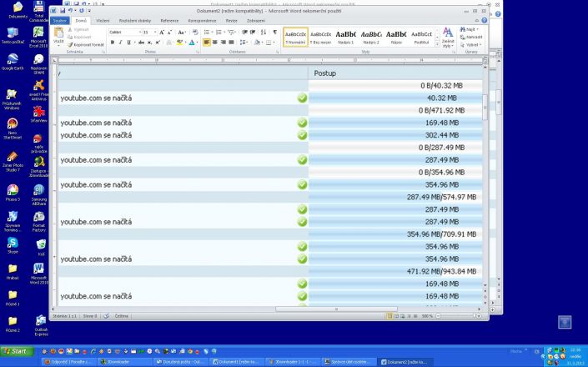Decrease paragraph indent
This screenshot has width=588, height=367.
tap(245, 33)
